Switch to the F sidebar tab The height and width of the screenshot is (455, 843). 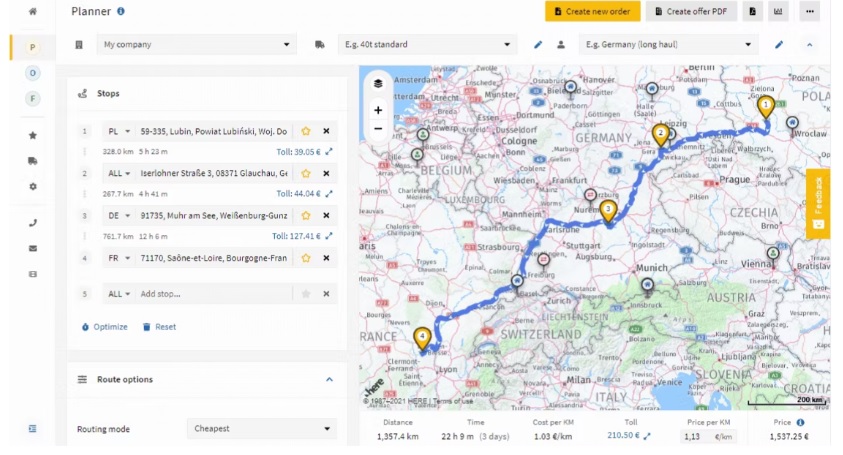[33, 98]
